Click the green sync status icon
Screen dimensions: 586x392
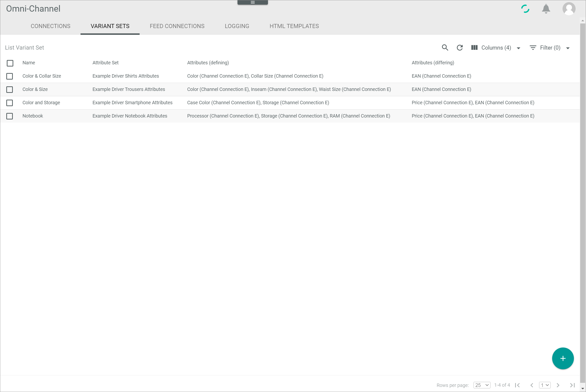[525, 9]
